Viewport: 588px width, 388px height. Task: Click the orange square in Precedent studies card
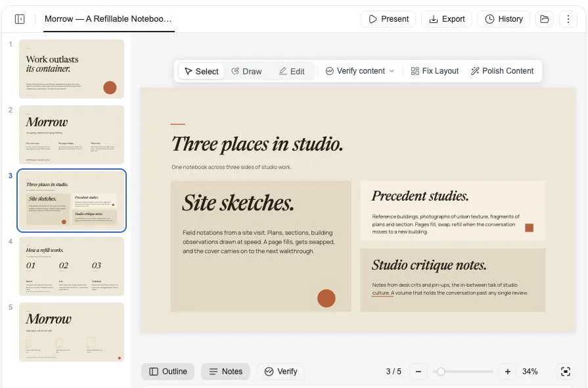pyautogui.click(x=529, y=228)
